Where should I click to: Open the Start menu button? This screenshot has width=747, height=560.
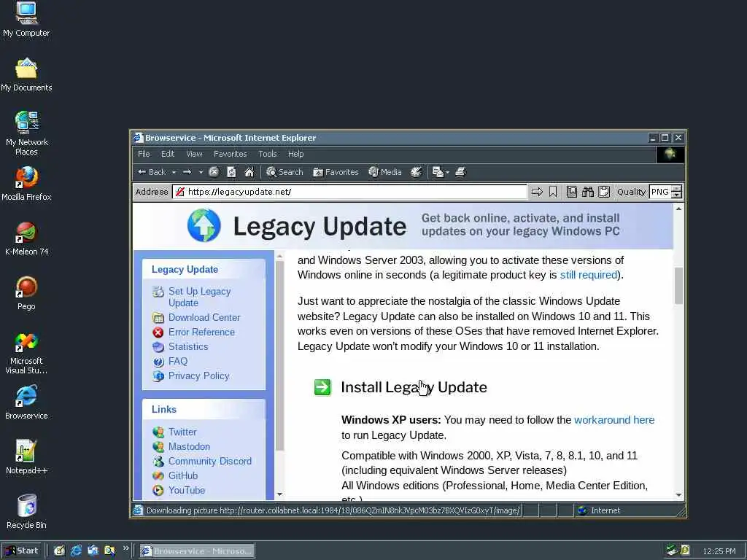tap(22, 551)
